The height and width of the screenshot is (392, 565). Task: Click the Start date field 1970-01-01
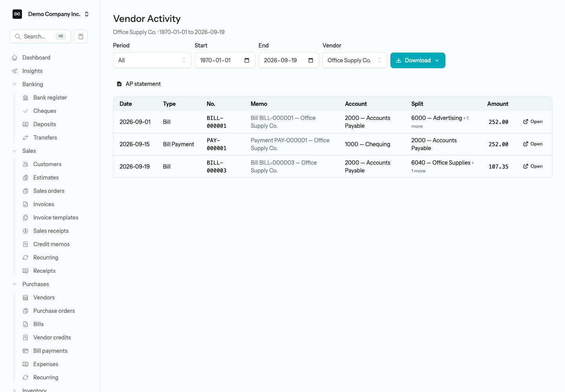tap(225, 60)
